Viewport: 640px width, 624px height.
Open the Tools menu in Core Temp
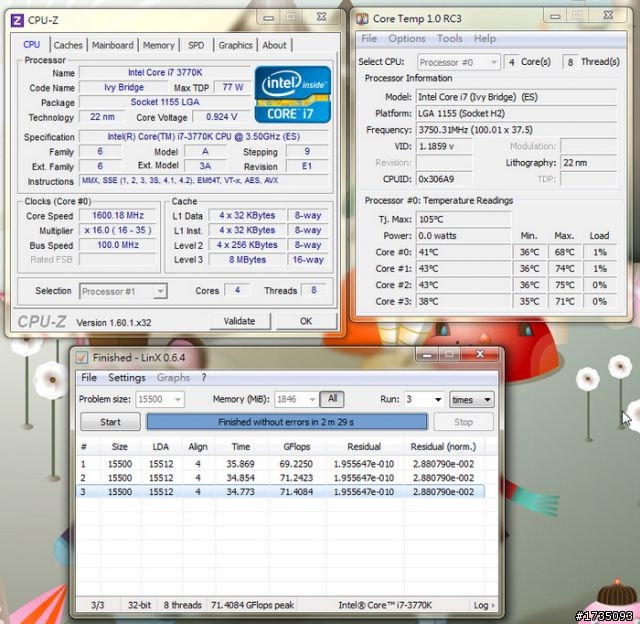pyautogui.click(x=450, y=38)
